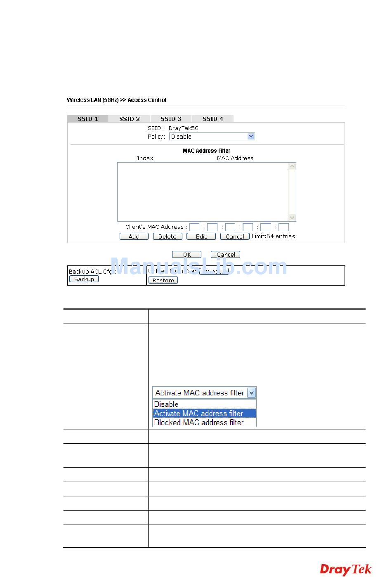Click Cancel beside the OK button

[x=226, y=255]
